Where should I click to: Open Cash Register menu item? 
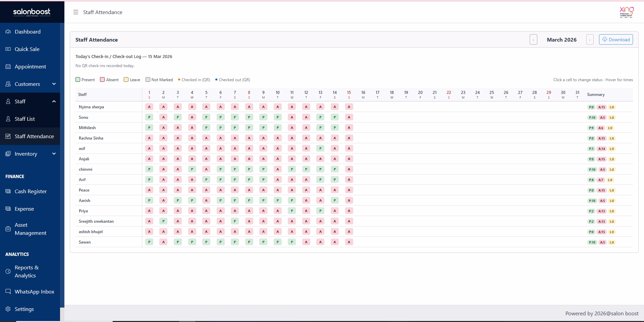(x=30, y=191)
